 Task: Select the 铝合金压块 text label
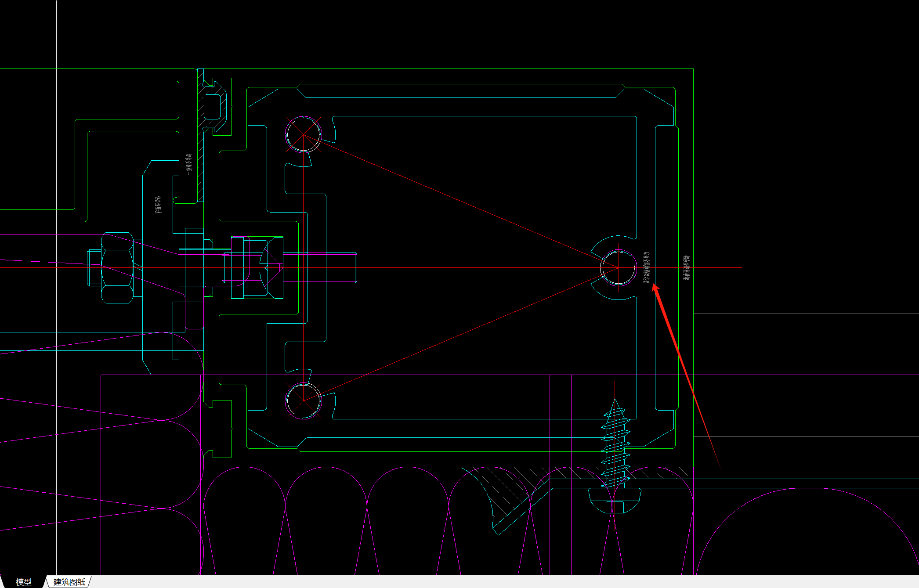pyautogui.click(x=158, y=205)
